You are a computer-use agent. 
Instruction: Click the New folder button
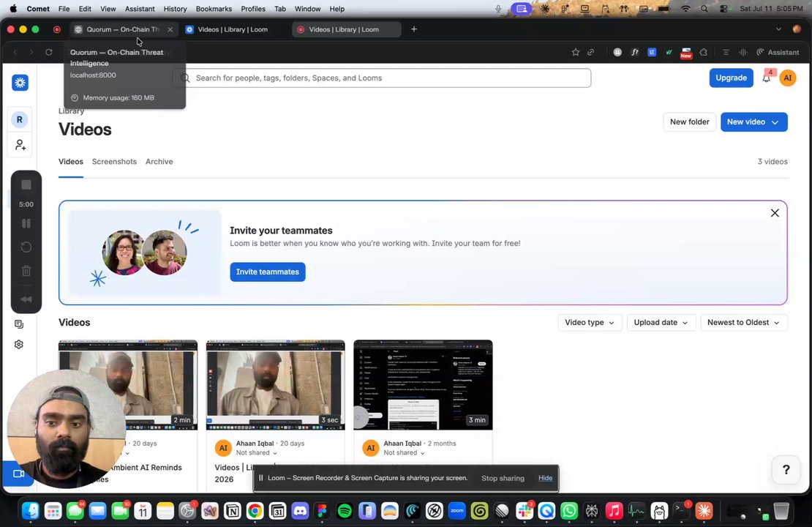tap(689, 122)
